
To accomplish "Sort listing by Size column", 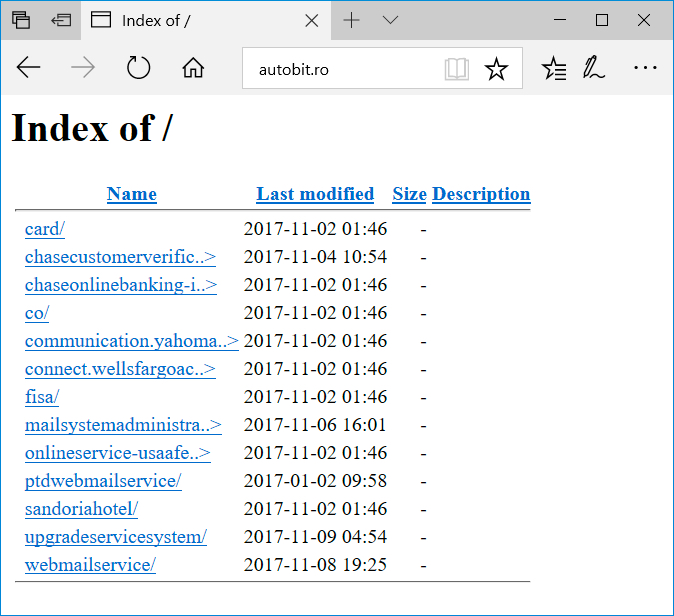I will tap(409, 194).
